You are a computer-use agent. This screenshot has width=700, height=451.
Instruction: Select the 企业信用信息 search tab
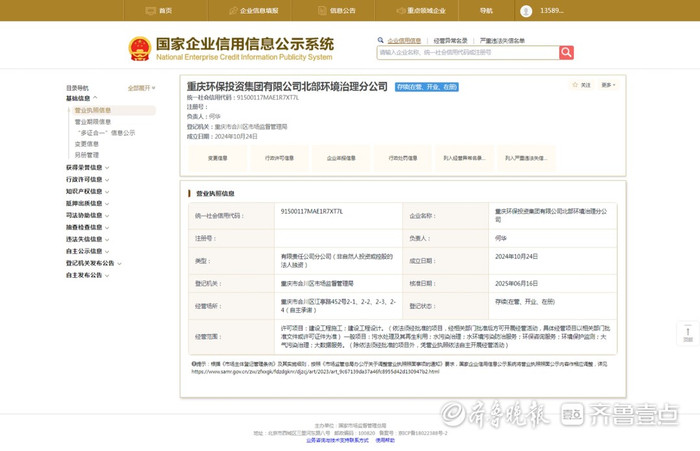click(404, 41)
